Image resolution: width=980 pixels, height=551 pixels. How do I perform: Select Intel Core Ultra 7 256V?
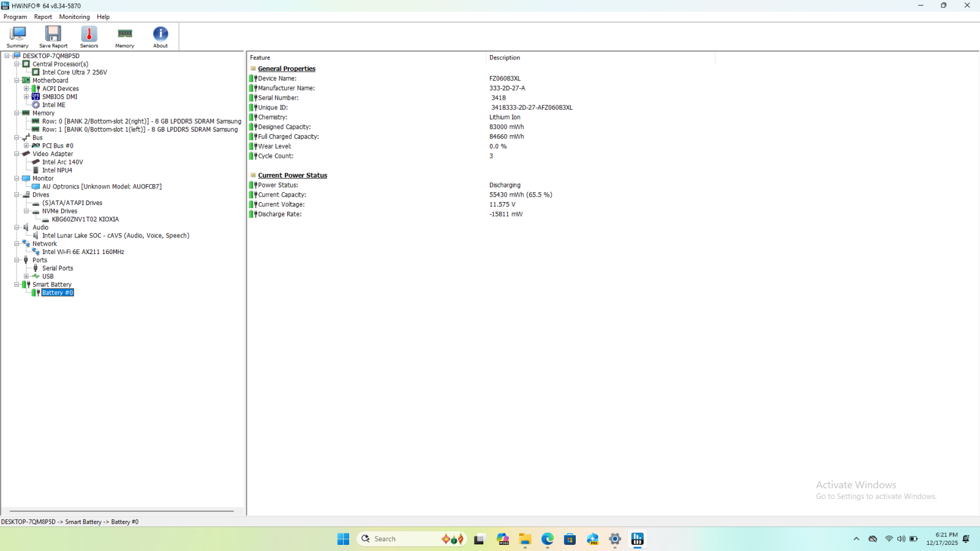(74, 72)
